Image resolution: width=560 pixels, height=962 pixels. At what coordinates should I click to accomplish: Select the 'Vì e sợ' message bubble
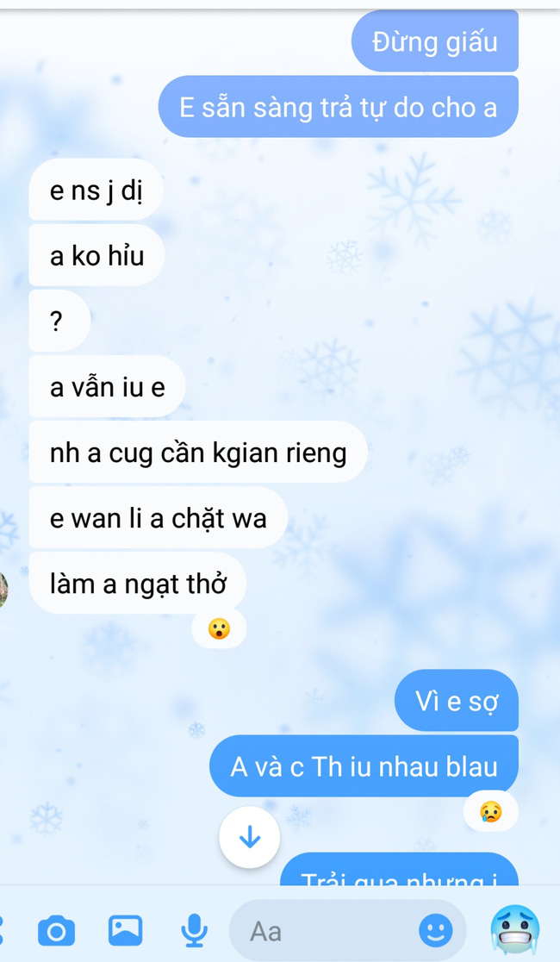(457, 700)
